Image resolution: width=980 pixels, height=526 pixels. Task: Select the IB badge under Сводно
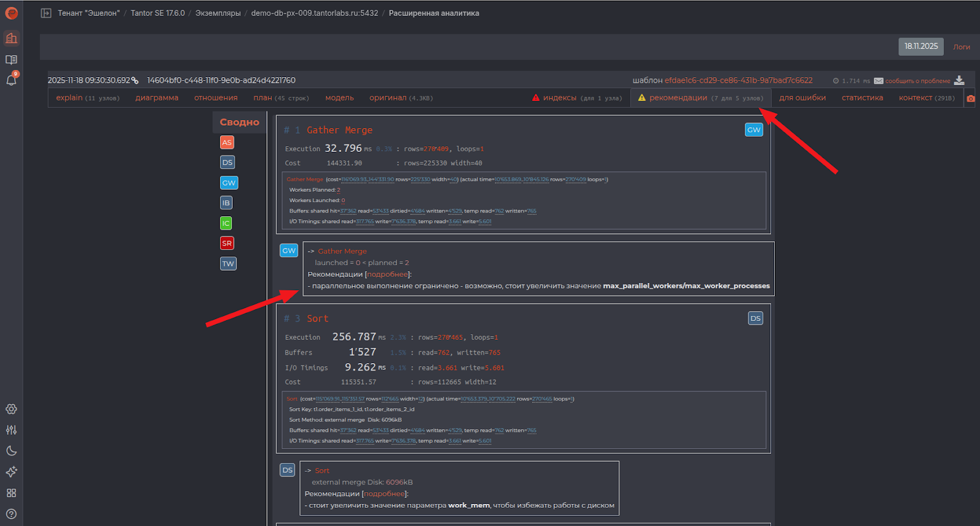click(x=226, y=203)
